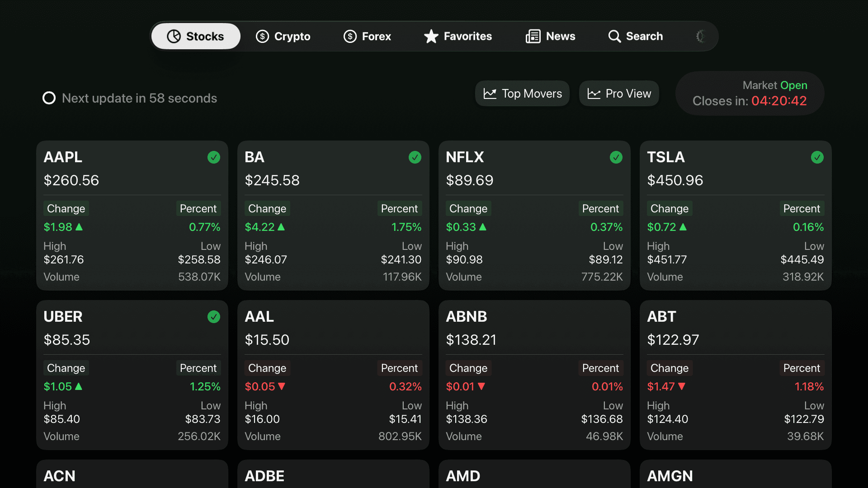
Task: Toggle the green checkmark on the AAPL card
Action: [x=214, y=157]
